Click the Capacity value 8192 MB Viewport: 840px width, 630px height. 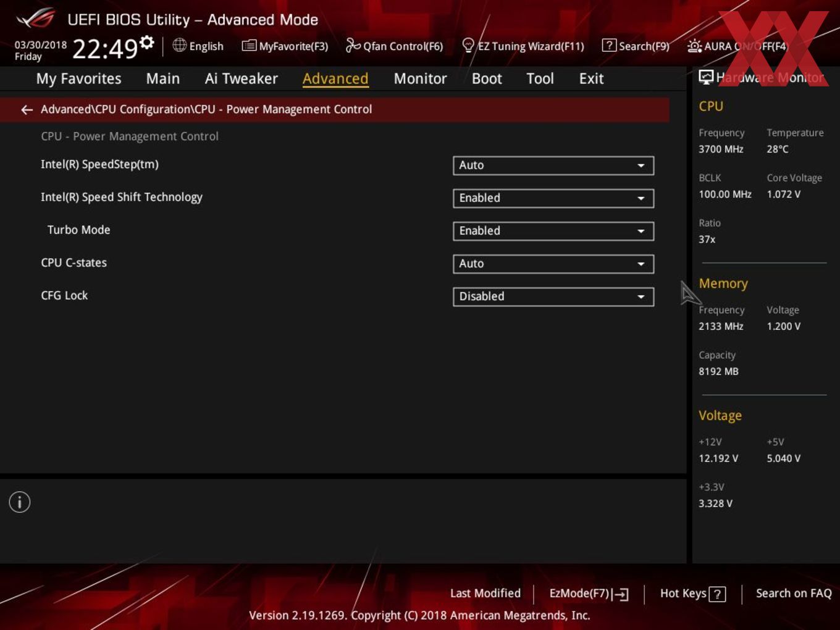pos(718,371)
